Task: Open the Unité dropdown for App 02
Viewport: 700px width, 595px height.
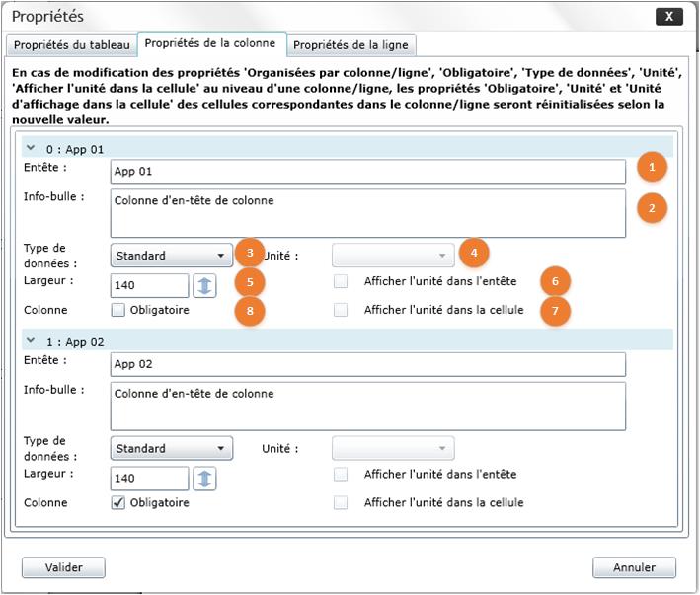Action: (393, 448)
